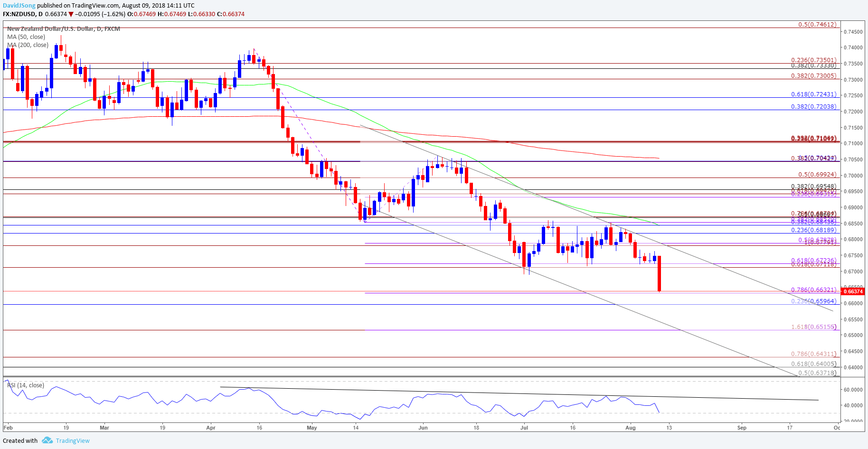Click the 1.618(0.65155) Fibonacci label
This screenshot has height=449, width=868.
coord(814,327)
